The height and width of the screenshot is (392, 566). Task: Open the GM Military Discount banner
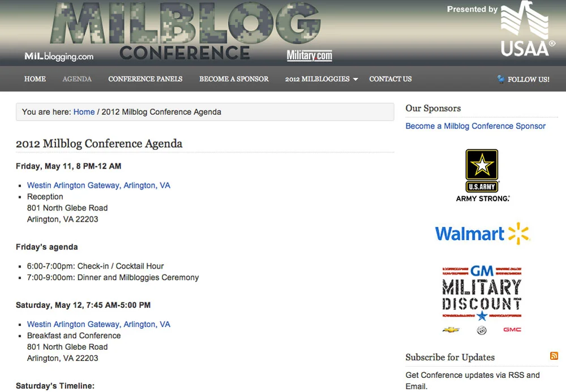click(x=482, y=300)
